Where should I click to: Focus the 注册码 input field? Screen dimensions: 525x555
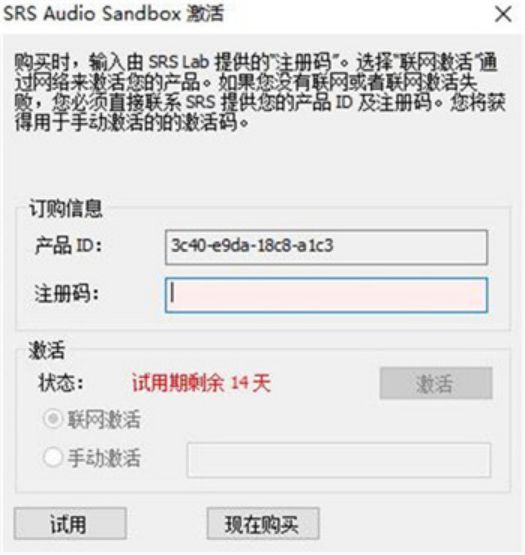click(326, 295)
